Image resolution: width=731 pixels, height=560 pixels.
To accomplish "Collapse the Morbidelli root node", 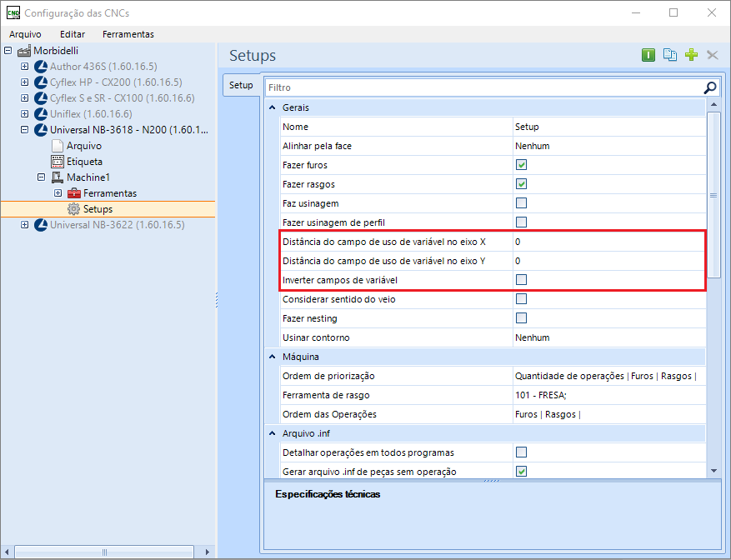I will [x=8, y=50].
